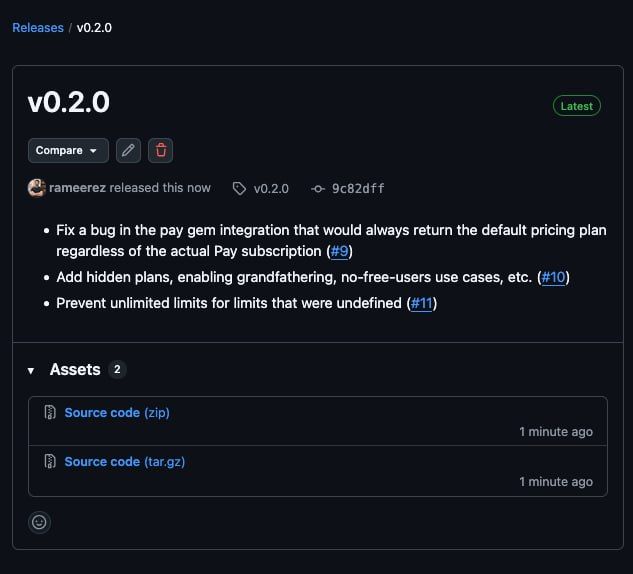Open commit 9c82dff

coord(358,188)
